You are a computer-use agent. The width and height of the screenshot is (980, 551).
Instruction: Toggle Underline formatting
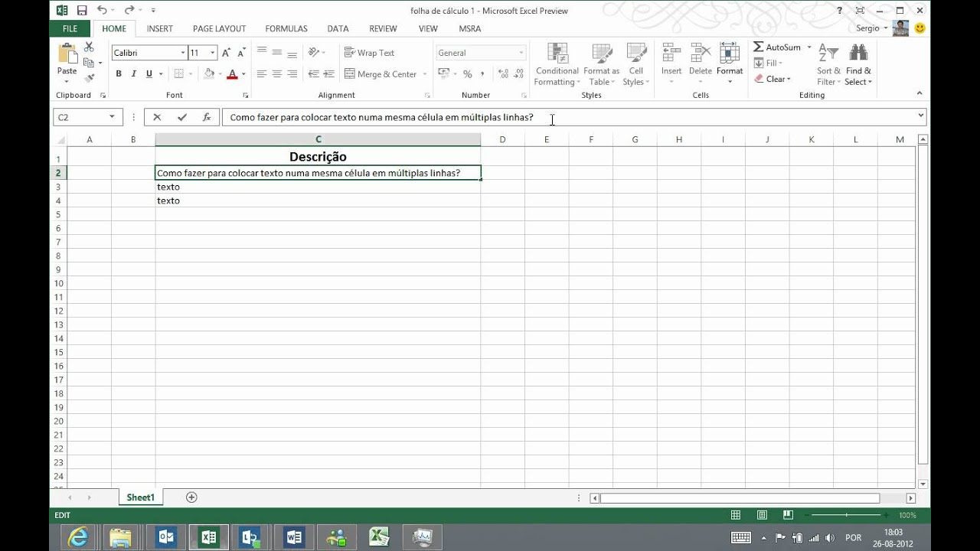coord(149,74)
